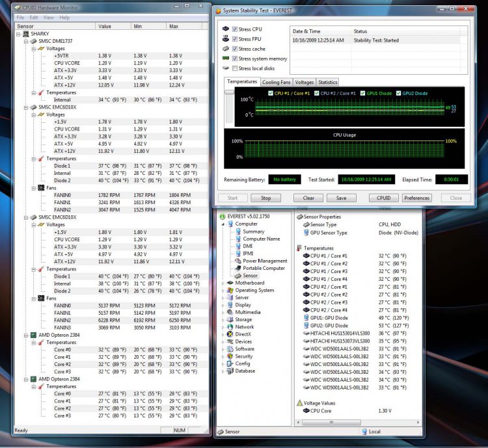Click the Date & Time column header
488x448 pixels.
click(x=321, y=31)
